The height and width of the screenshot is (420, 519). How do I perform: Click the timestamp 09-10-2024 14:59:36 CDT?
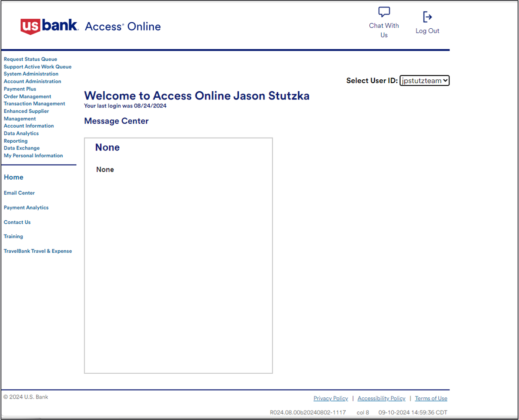[413, 413]
